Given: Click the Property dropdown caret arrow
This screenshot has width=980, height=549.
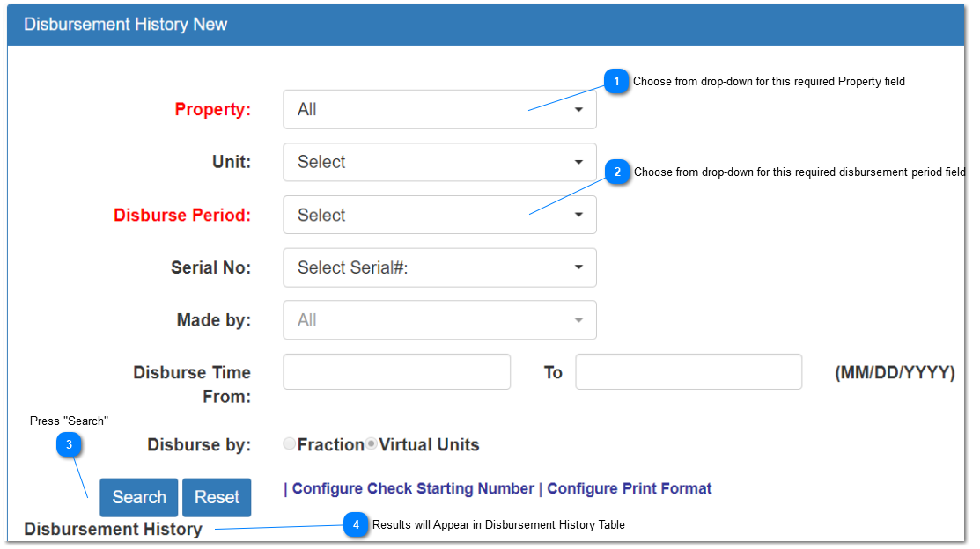Looking at the screenshot, I should pos(578,110).
